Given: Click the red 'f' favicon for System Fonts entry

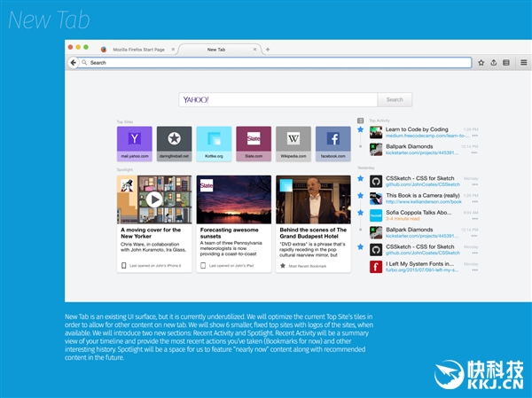Looking at the screenshot, I should pyautogui.click(x=376, y=267).
